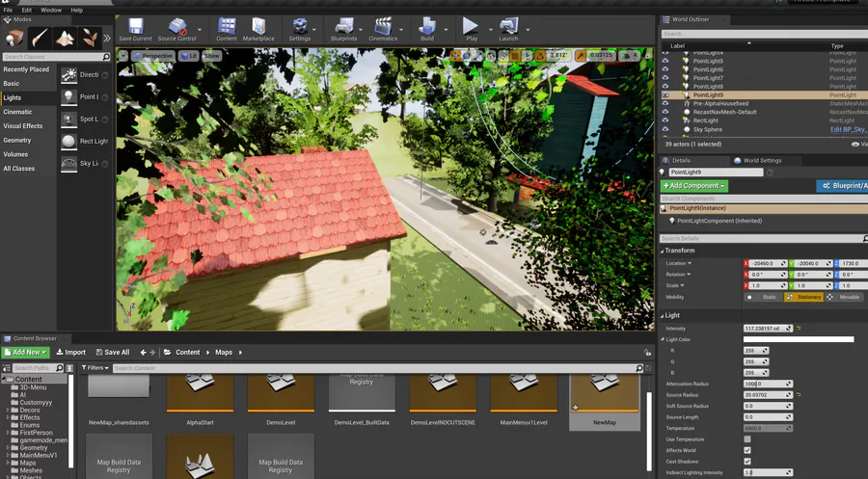868x479 pixels.
Task: Open the Perspective viewport dropdown
Action: [x=153, y=56]
